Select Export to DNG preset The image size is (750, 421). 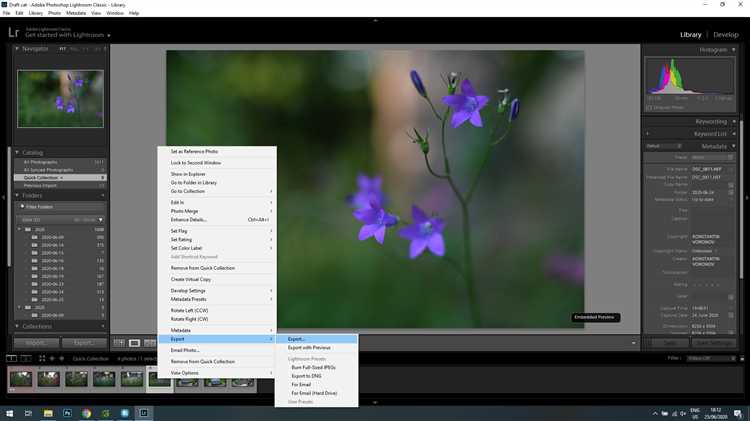click(x=316, y=376)
